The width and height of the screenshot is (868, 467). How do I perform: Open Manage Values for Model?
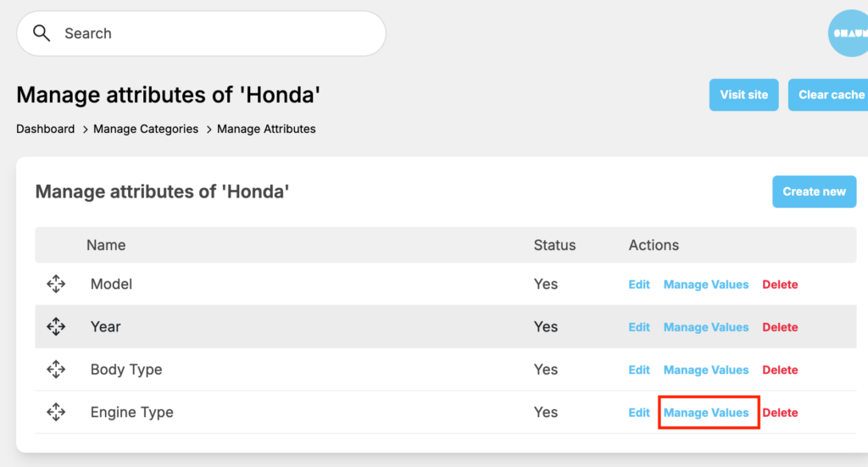706,285
